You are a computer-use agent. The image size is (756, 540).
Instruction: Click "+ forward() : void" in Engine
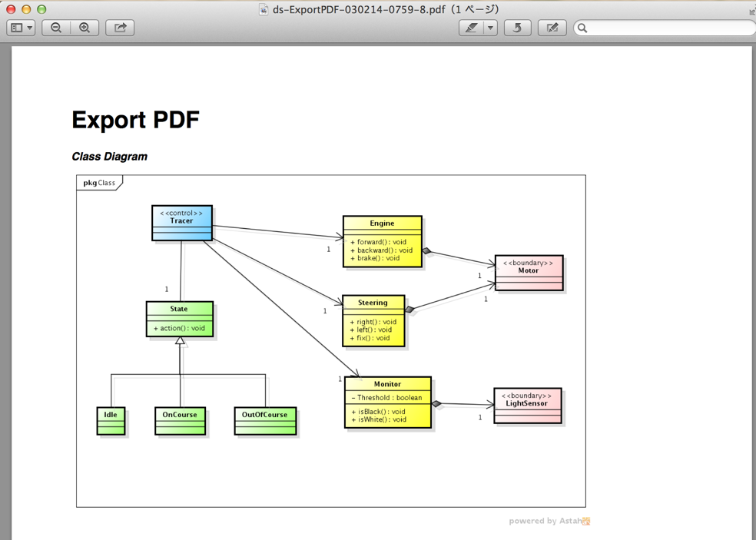click(x=379, y=242)
